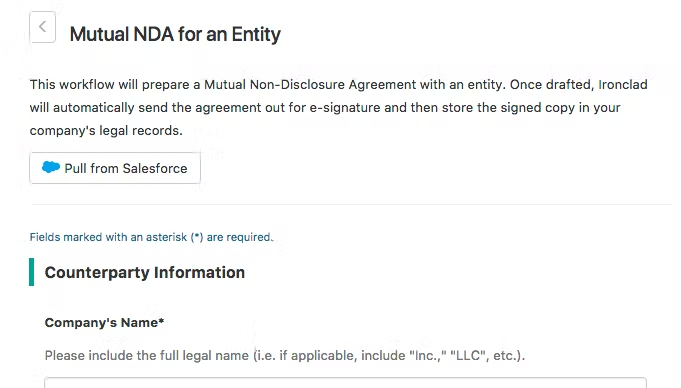Click the word Salesforce inside the button
The image size is (681, 388).
(x=155, y=169)
